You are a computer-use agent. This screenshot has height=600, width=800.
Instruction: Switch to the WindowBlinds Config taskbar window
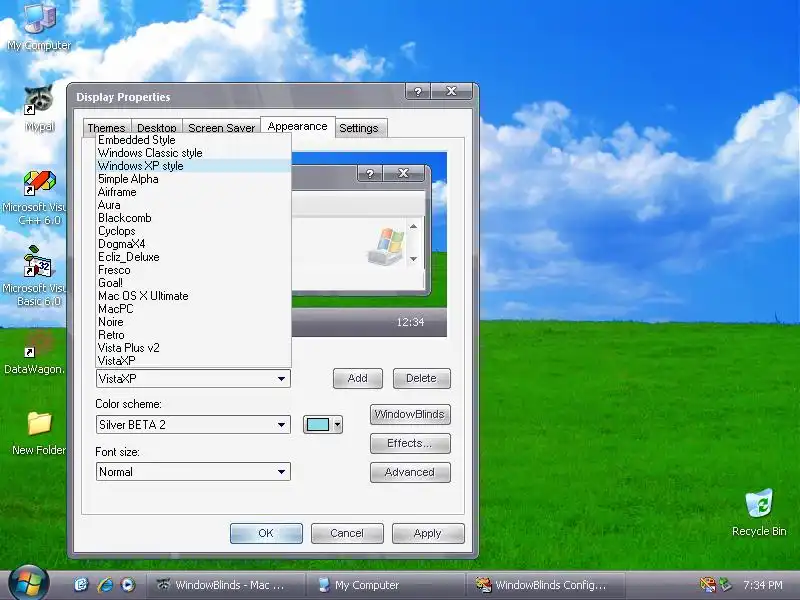(x=544, y=585)
